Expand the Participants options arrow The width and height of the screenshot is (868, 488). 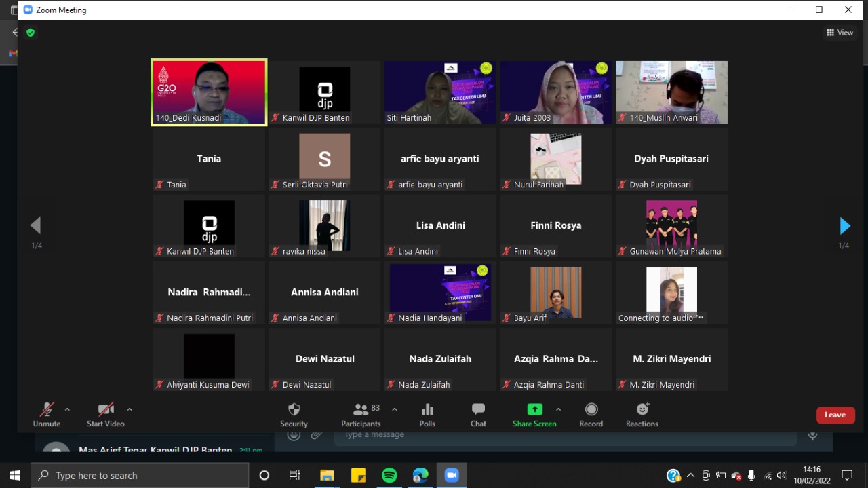tap(395, 409)
